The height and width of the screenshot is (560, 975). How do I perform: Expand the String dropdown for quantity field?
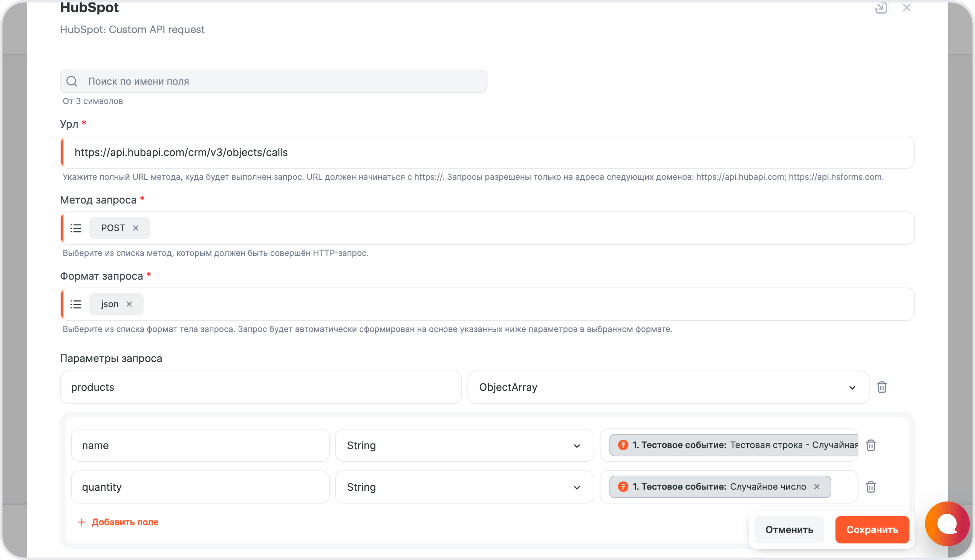click(578, 487)
